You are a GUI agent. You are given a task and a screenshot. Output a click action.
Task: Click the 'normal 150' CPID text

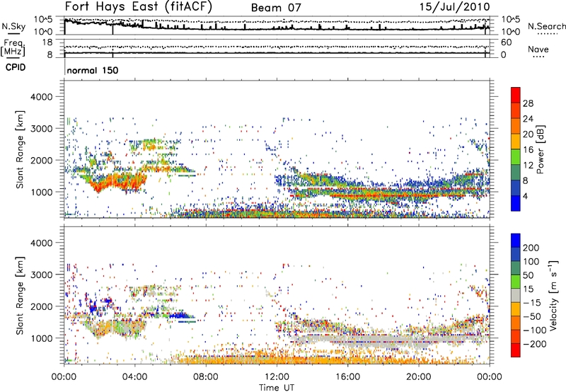point(93,70)
